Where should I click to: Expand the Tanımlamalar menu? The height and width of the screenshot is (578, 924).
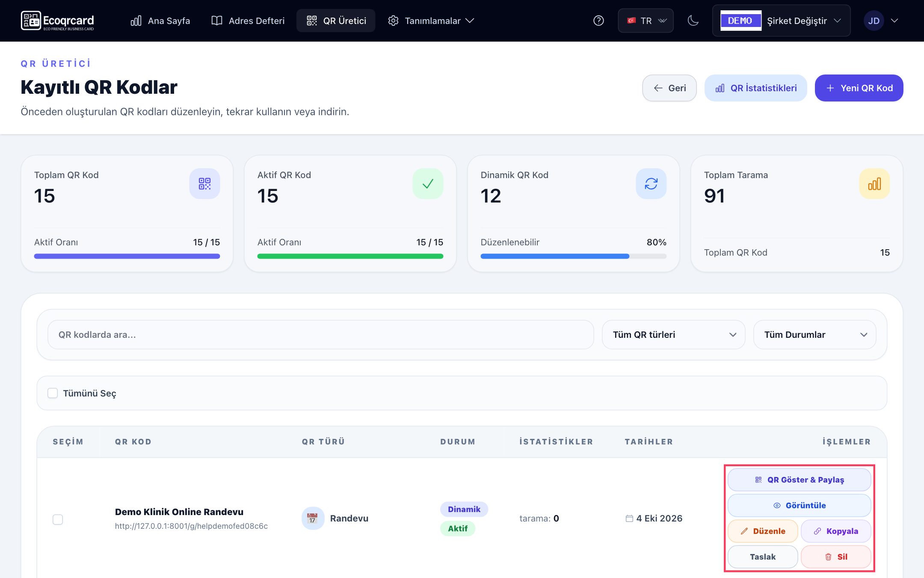431,21
